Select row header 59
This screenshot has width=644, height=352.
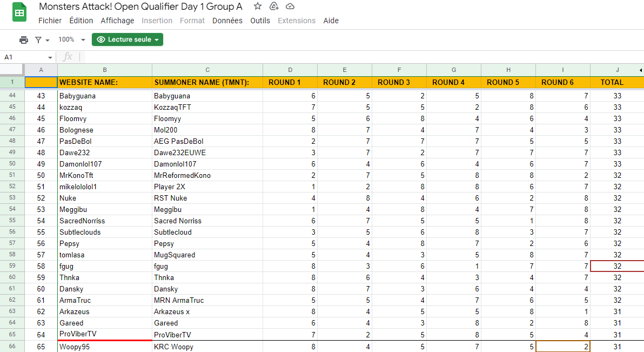12,266
